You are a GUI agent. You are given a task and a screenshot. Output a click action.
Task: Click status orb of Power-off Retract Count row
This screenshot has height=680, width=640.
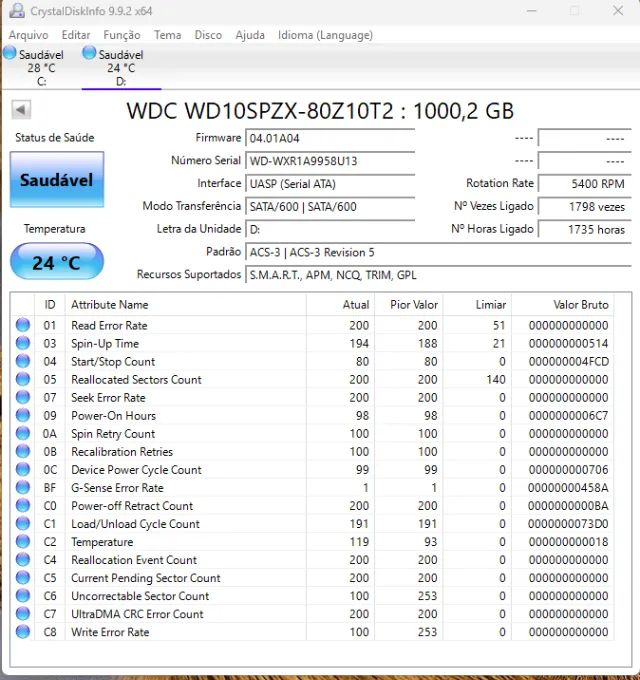tap(23, 505)
